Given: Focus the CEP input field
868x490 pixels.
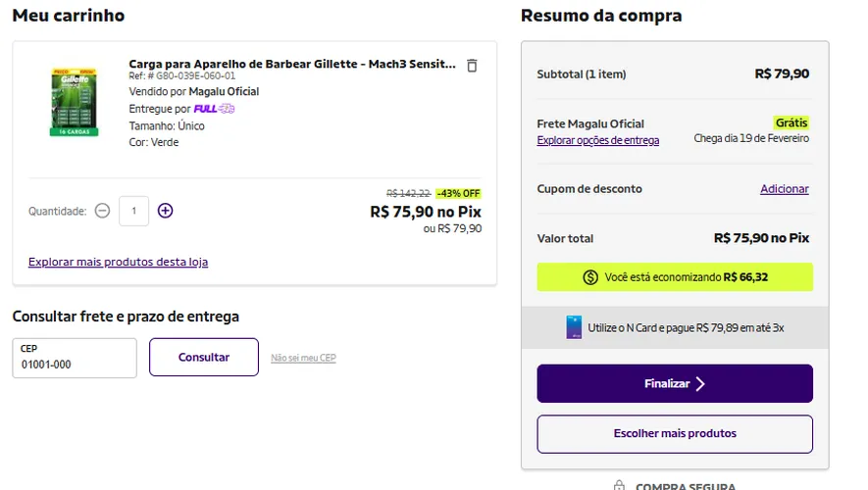Looking at the screenshot, I should 75,358.
